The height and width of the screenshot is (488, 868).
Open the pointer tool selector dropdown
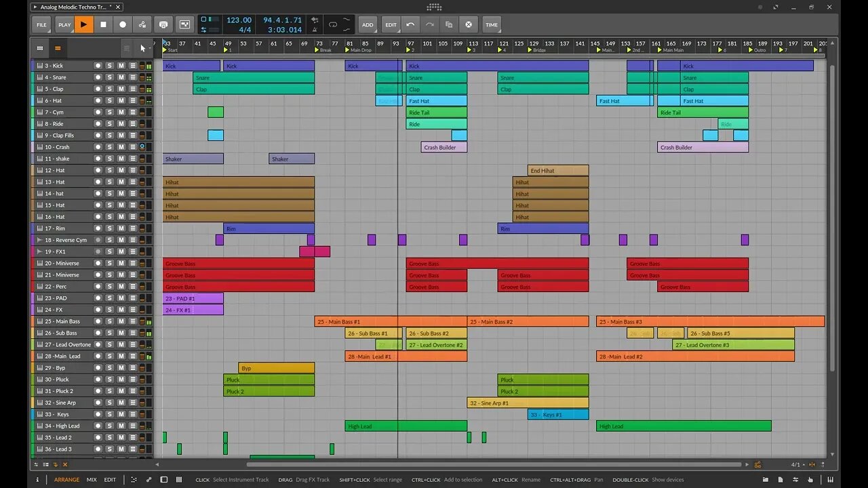click(144, 48)
